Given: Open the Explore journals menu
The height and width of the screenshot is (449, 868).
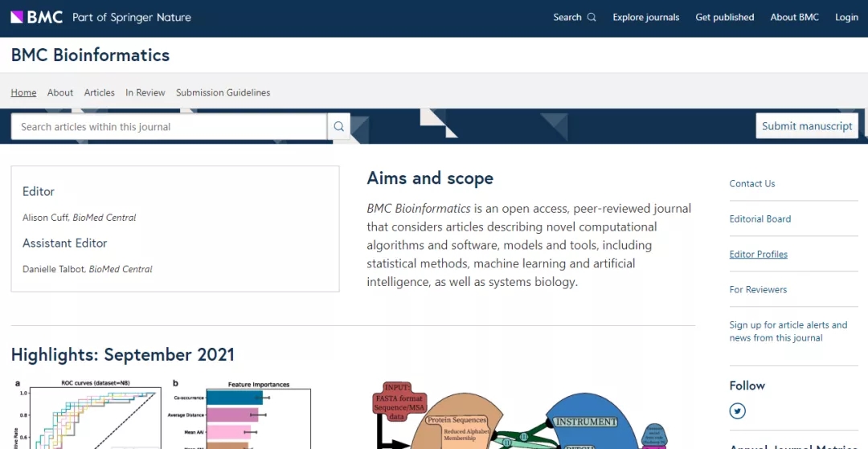Looking at the screenshot, I should [645, 17].
